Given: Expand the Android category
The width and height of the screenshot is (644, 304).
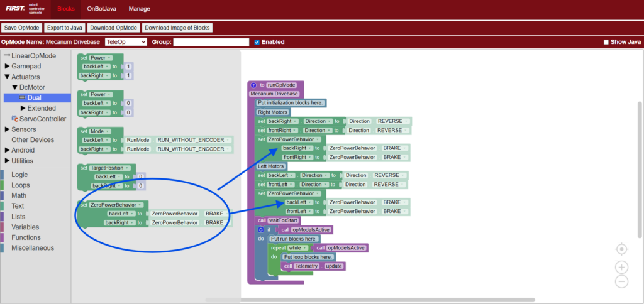Looking at the screenshot, I should tap(7, 150).
